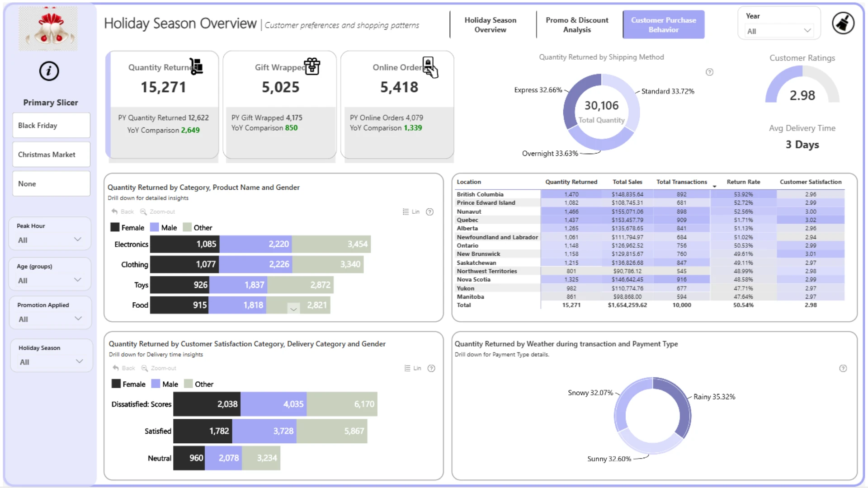
Task: Go to Customer Purchase Behavior tab
Action: (x=663, y=25)
